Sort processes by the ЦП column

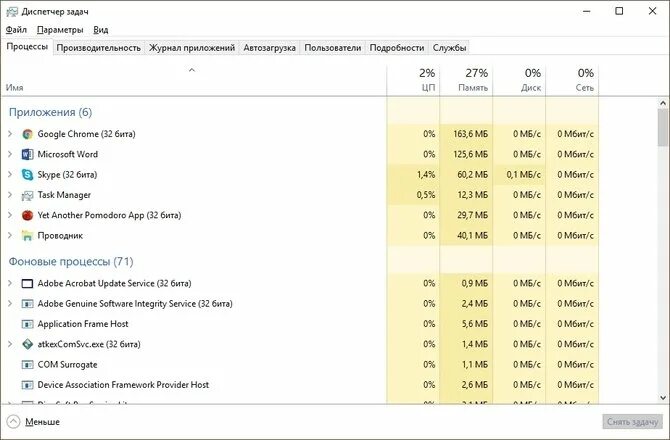(415, 80)
